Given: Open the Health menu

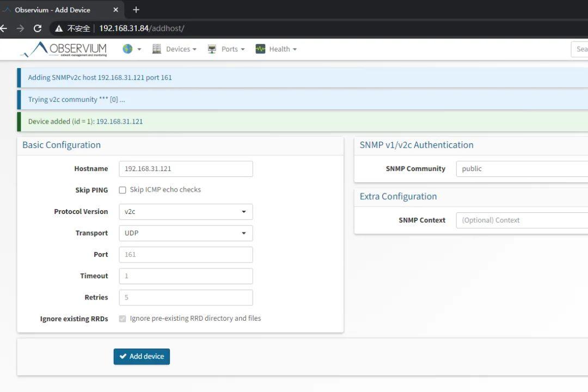Looking at the screenshot, I should pos(280,48).
